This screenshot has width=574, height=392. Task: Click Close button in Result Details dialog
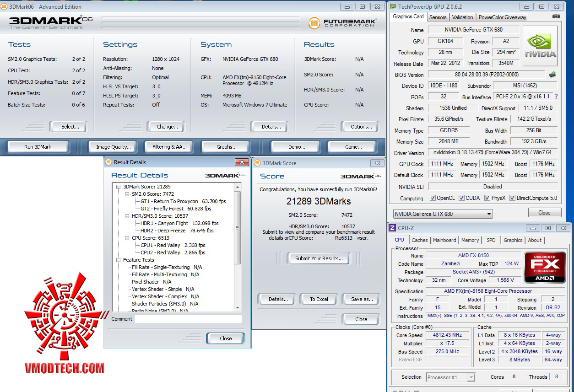pyautogui.click(x=226, y=338)
